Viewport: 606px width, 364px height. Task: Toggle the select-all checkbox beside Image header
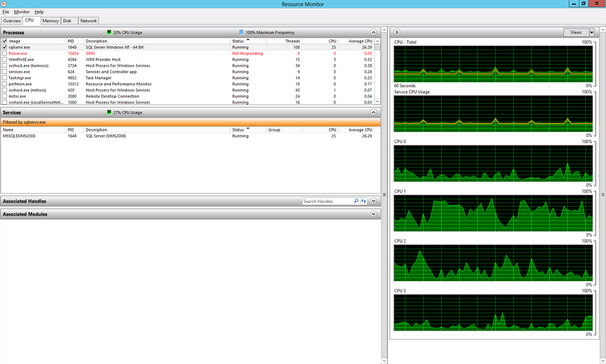5,41
